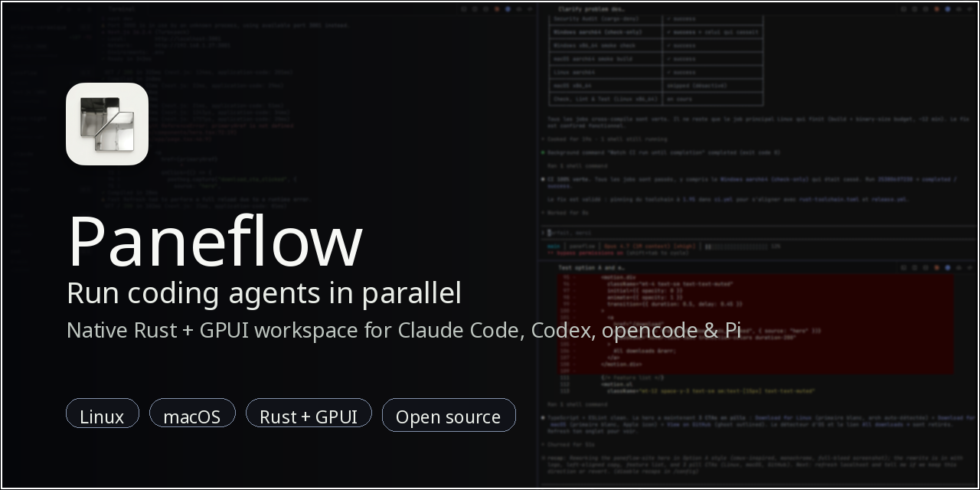The image size is (980, 490).
Task: Click the Rust + GPUI pill
Action: (x=309, y=413)
